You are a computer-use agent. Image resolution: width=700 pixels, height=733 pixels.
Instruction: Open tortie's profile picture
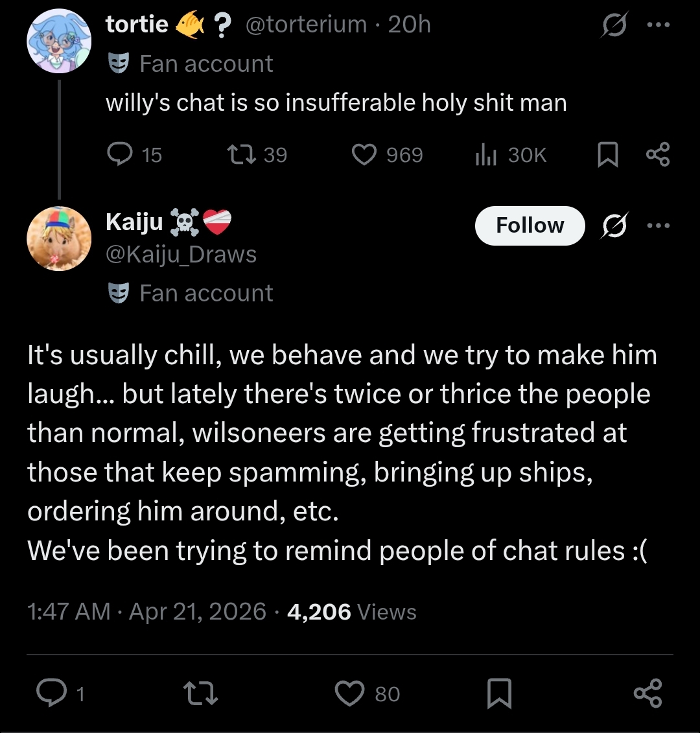(58, 40)
